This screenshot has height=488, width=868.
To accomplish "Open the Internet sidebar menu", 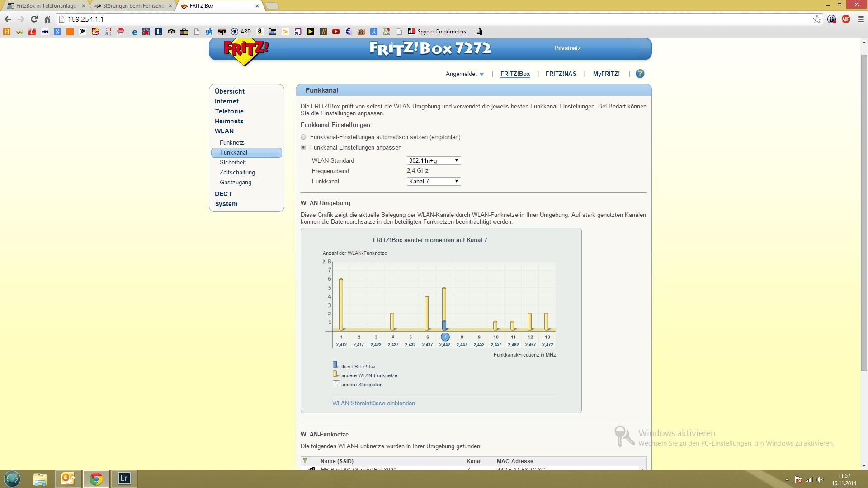I will click(x=226, y=101).
